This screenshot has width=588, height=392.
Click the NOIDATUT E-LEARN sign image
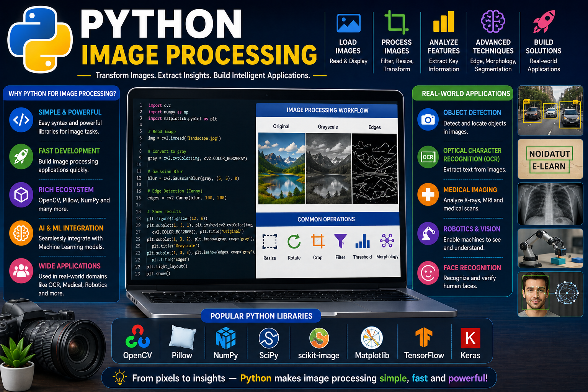click(x=550, y=159)
